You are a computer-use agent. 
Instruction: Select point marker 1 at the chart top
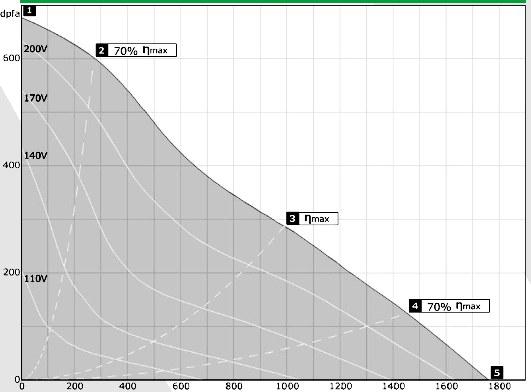tap(30, 10)
